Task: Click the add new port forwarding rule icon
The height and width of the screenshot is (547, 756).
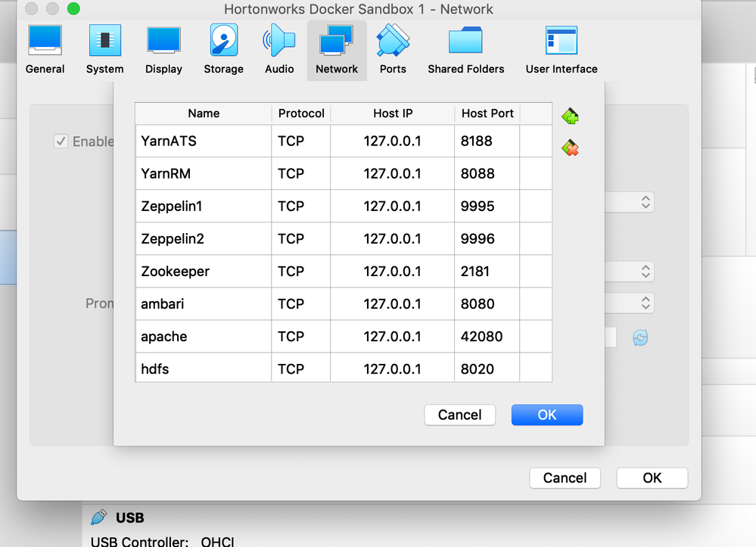Action: click(x=569, y=116)
